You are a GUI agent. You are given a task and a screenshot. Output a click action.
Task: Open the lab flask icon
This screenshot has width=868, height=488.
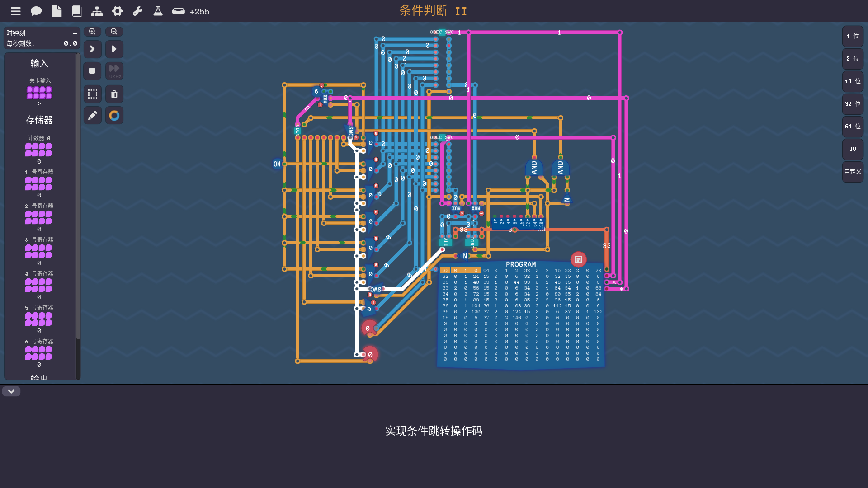158,11
